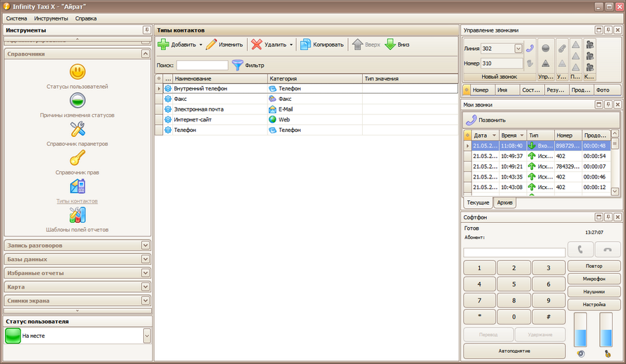Click the softphone answer call handset button
The height and width of the screenshot is (364, 626).
pos(580,250)
